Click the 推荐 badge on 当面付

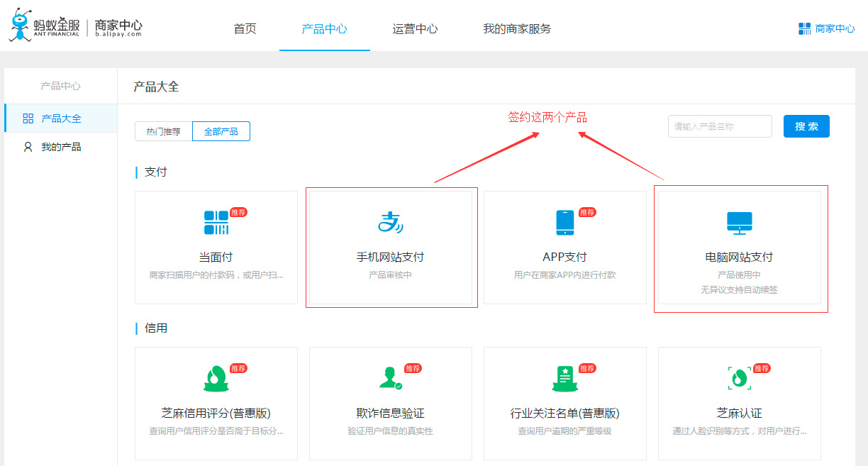click(x=238, y=212)
